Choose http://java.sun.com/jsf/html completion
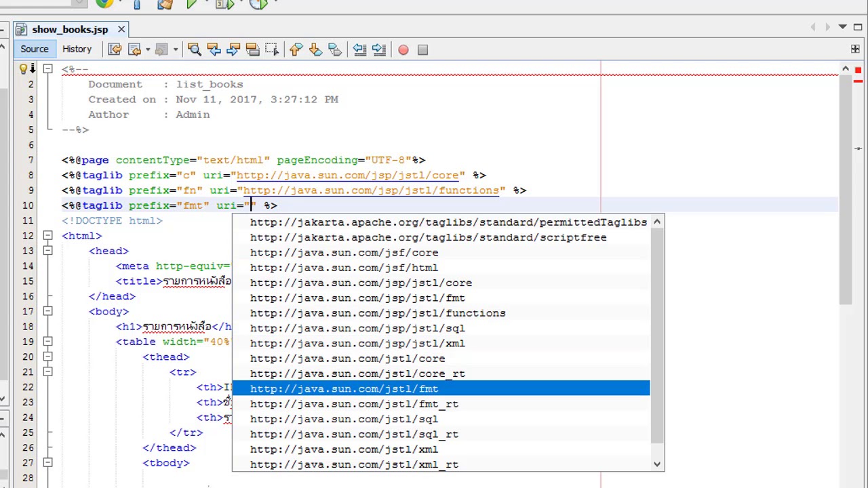Screen dimensions: 868x488 point(441,267)
